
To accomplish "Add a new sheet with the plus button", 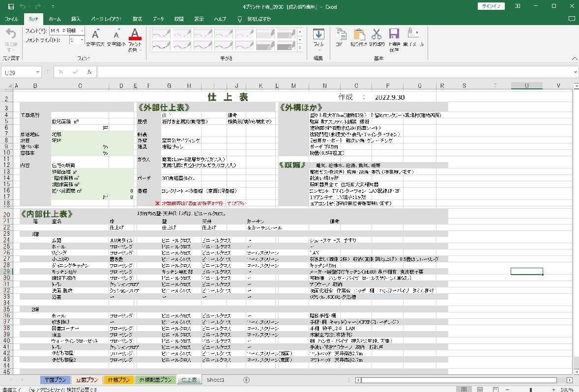I will point(246,380).
